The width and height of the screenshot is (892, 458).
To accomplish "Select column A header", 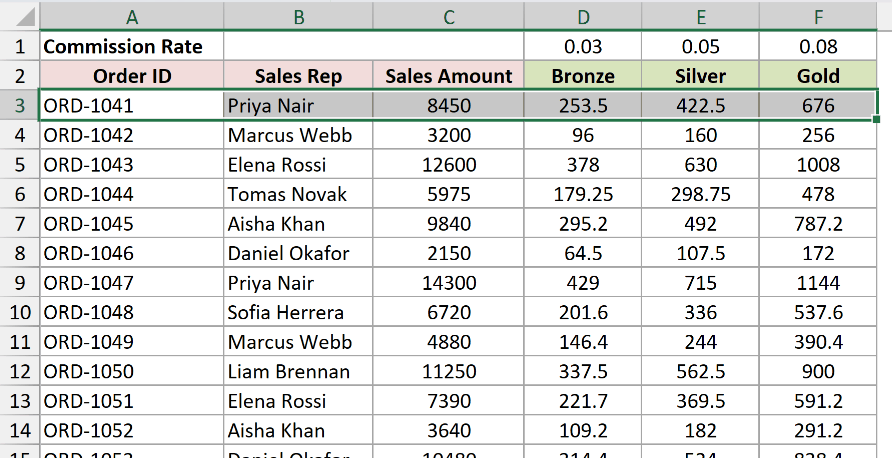I will [132, 17].
